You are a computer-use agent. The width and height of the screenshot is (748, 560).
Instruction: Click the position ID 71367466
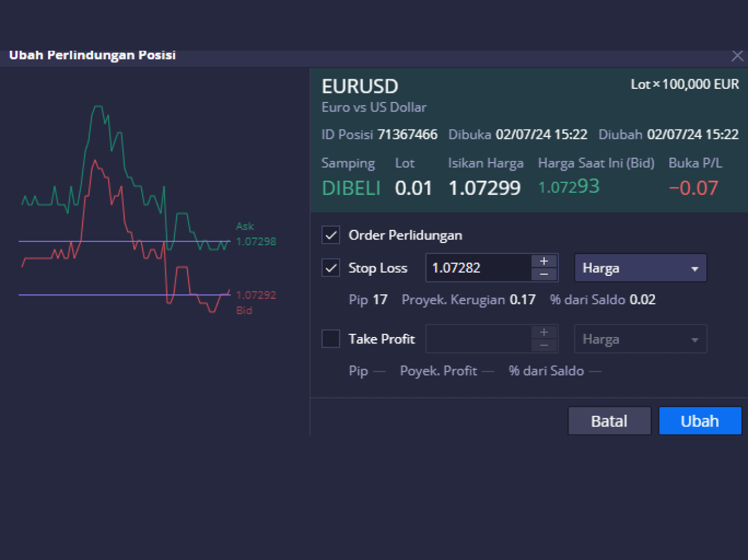click(x=407, y=135)
